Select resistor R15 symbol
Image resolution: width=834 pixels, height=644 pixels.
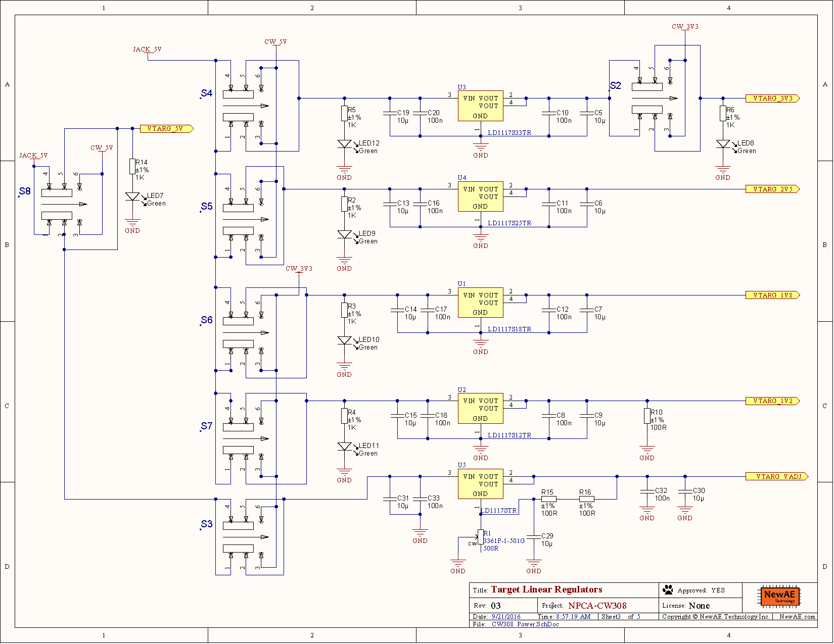tap(549, 499)
